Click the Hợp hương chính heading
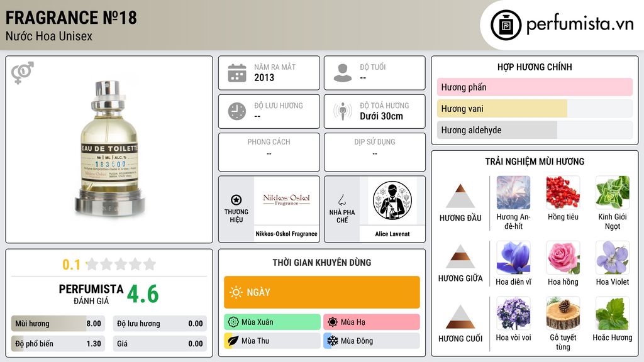 click(535, 67)
